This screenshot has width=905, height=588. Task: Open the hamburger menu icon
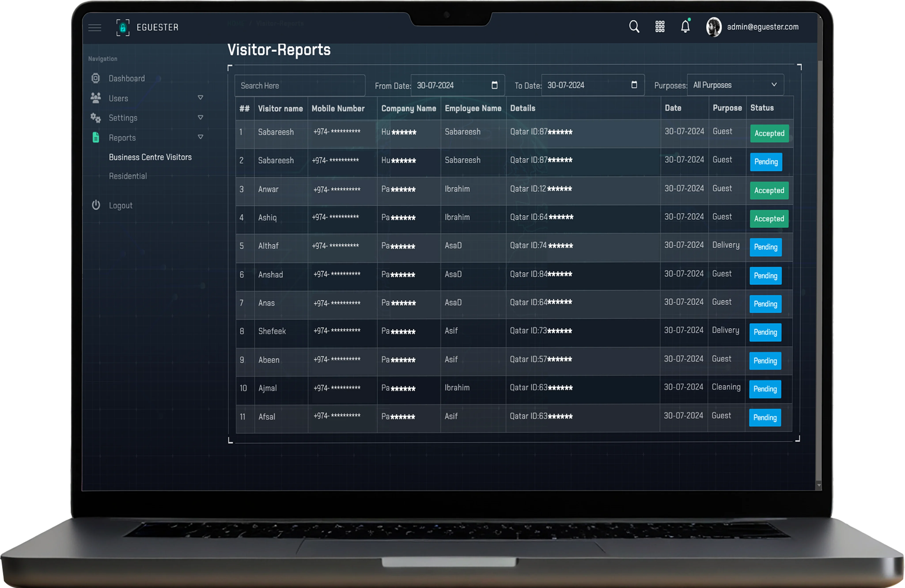95,28
